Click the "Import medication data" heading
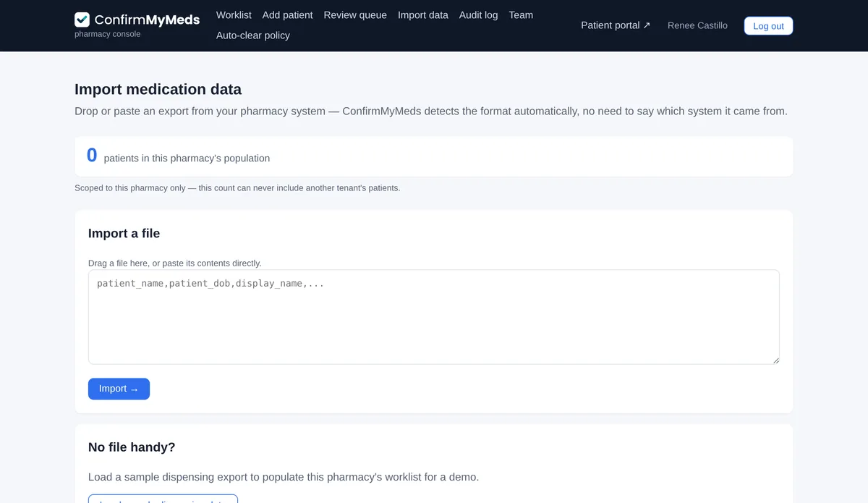The height and width of the screenshot is (503, 868). click(x=158, y=90)
